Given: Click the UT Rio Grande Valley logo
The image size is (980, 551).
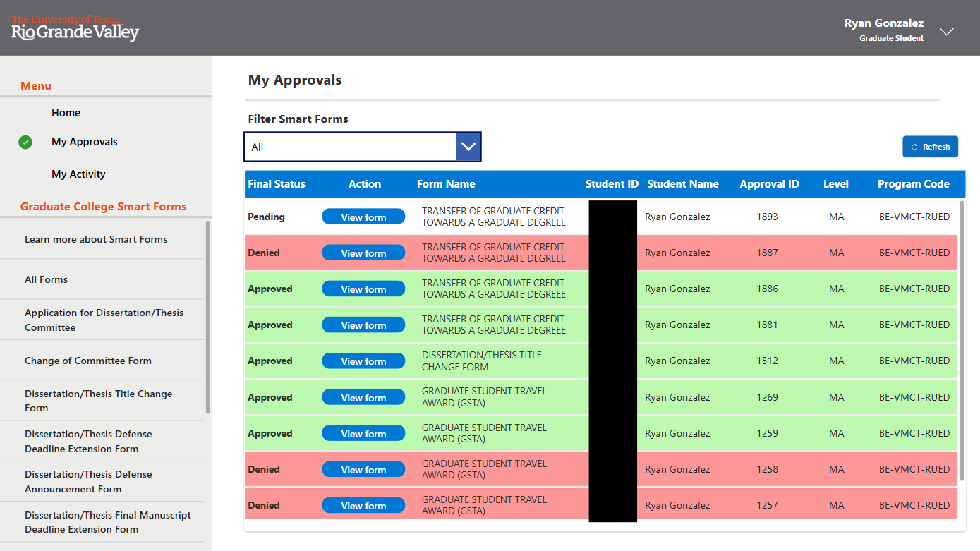Looking at the screenshot, I should [x=75, y=28].
